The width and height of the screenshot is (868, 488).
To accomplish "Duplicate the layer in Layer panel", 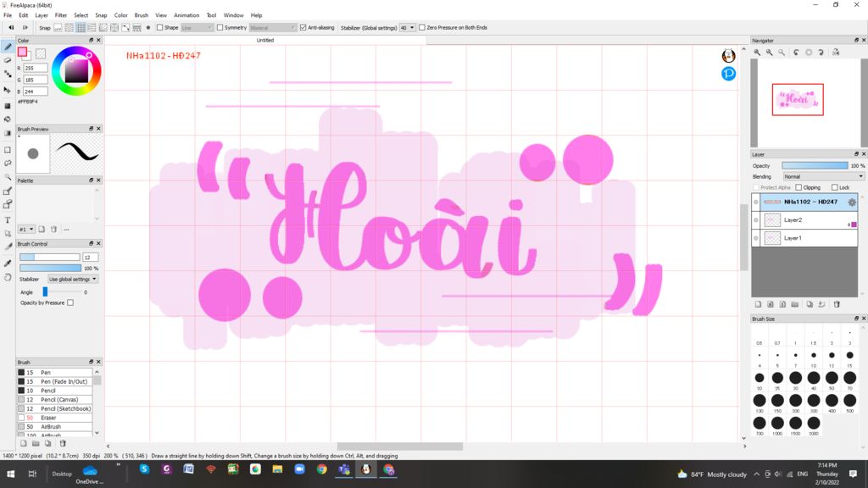I will pos(810,304).
